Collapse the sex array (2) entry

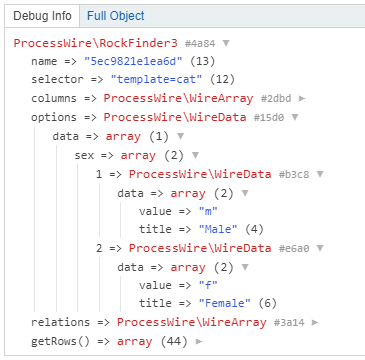(195, 155)
